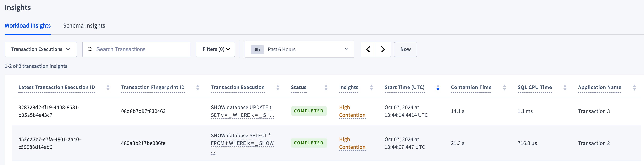The image size is (644, 165).
Task: Expand the Filters (0) dropdown
Action: [215, 49]
